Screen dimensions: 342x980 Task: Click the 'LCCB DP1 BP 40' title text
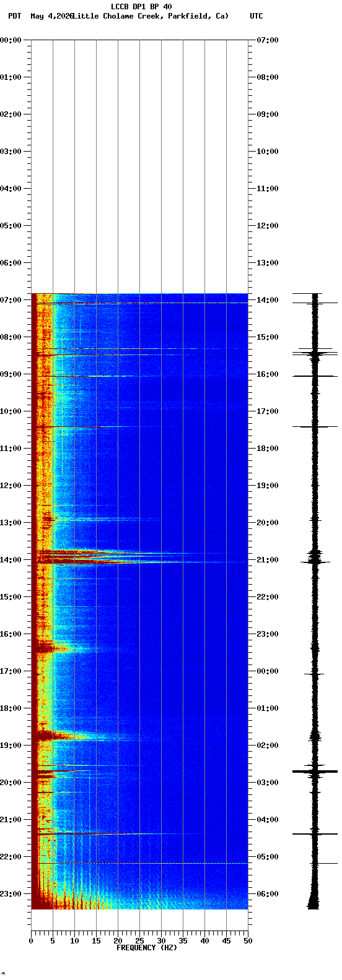pos(141,7)
